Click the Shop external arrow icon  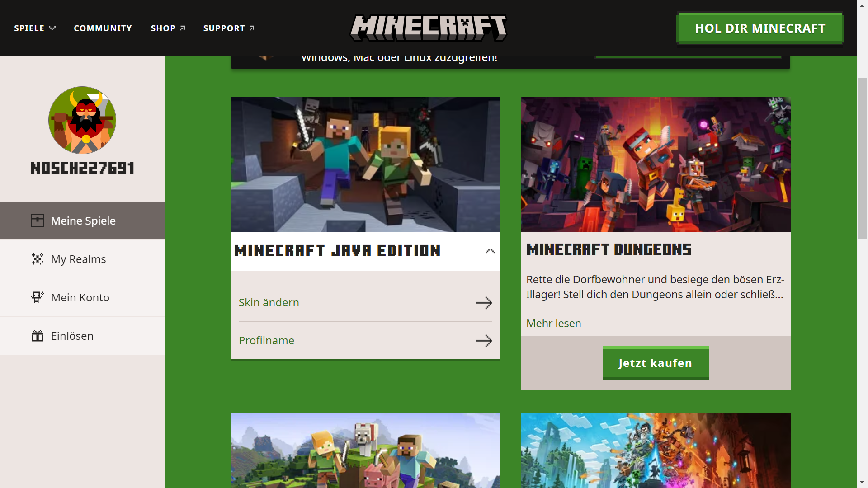[x=182, y=28]
